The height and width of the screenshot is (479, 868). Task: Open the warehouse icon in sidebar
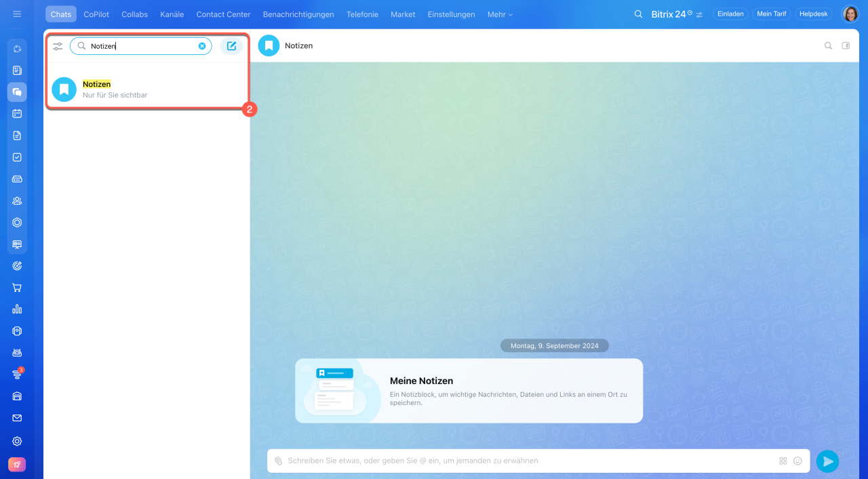tap(17, 396)
